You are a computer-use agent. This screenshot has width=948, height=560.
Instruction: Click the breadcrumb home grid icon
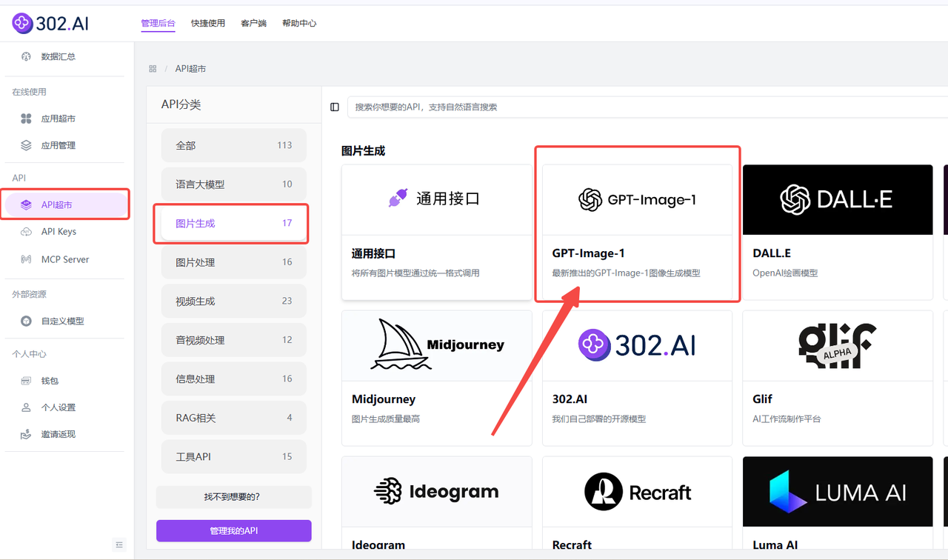click(153, 68)
